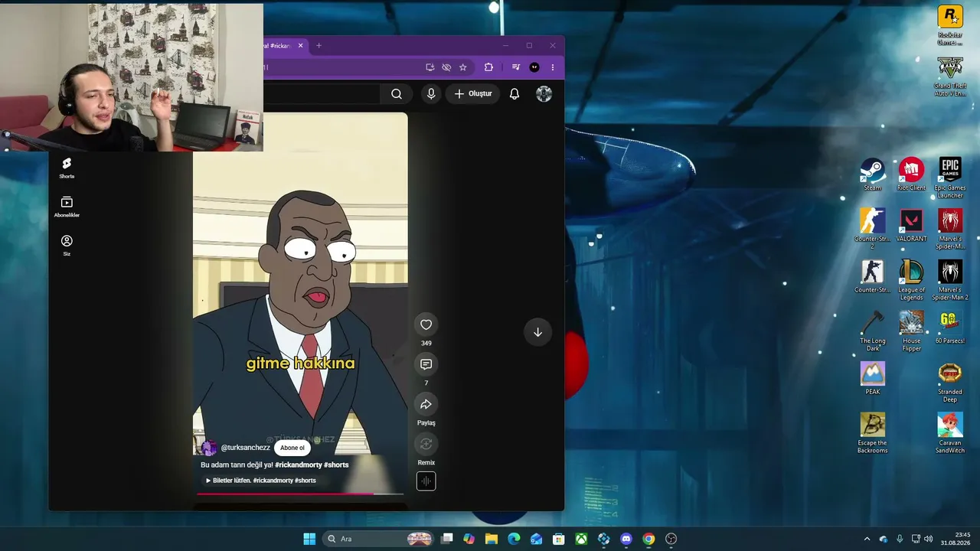
Task: Open House Flipper desktop shortcut
Action: tap(911, 331)
